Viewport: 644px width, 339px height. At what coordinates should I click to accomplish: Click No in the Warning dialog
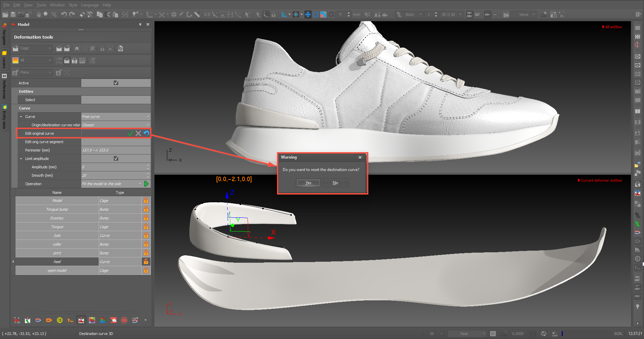point(335,183)
